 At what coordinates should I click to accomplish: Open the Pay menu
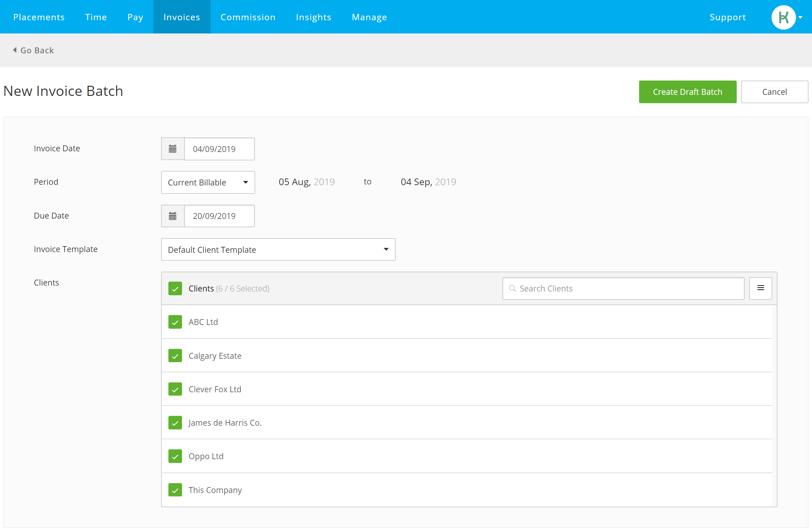(x=135, y=17)
